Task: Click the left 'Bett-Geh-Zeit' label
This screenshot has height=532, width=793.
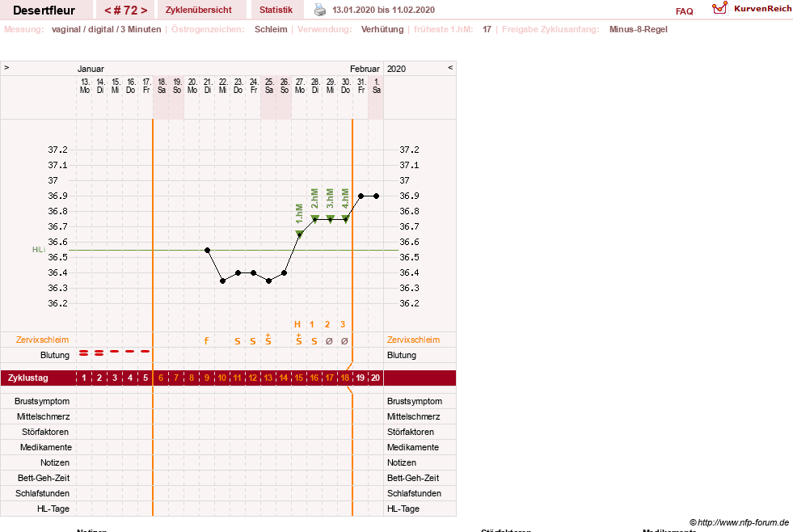Action: coord(44,478)
